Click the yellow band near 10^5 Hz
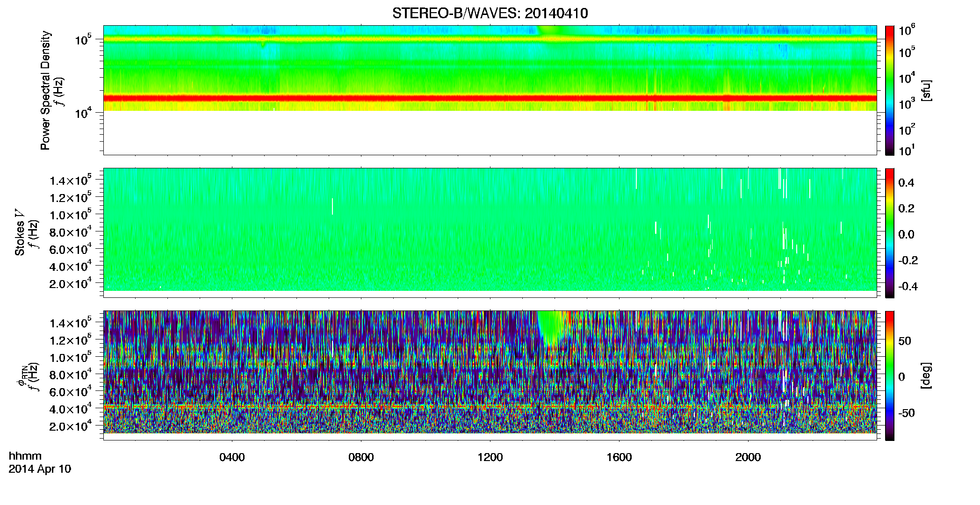Viewport: 980px width, 505px height. click(x=490, y=39)
